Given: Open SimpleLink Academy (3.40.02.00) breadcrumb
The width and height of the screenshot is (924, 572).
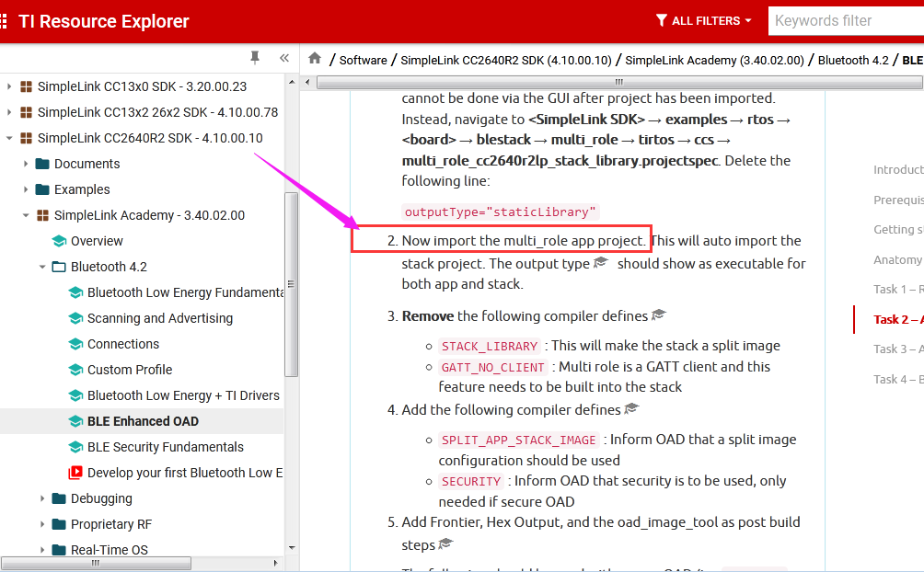Looking at the screenshot, I should point(714,60).
